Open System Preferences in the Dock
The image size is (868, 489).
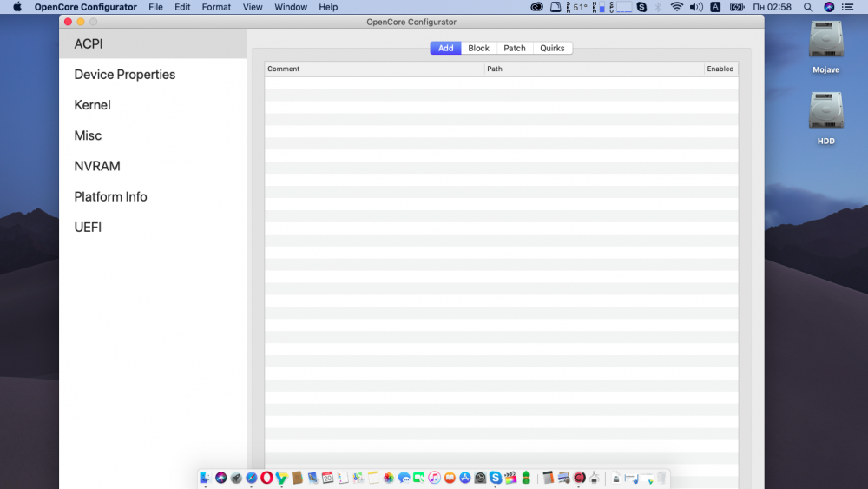click(x=480, y=478)
